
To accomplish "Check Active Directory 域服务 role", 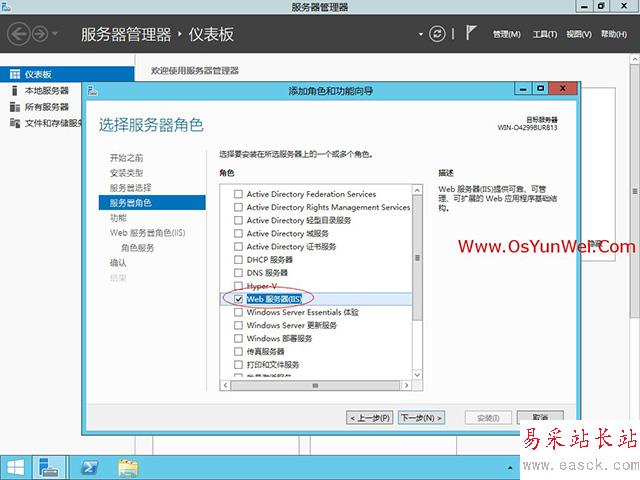I will [x=238, y=233].
